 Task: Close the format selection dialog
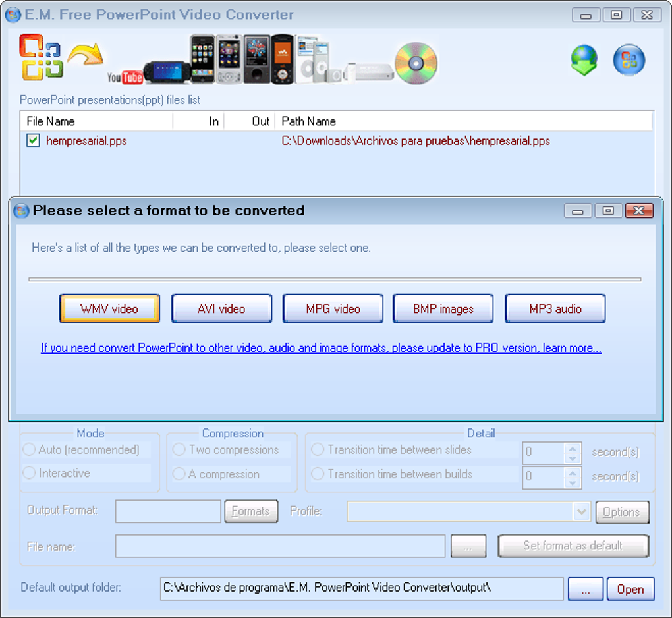tap(639, 210)
